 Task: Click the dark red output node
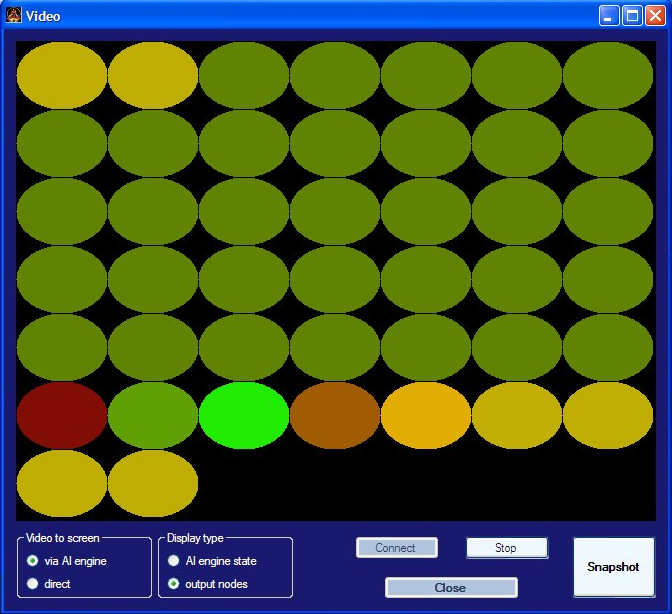(62, 415)
